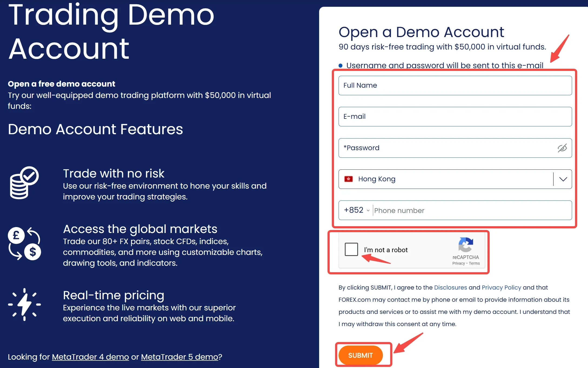Image resolution: width=588 pixels, height=368 pixels.
Task: Click the Open a Demo Account title
Action: [x=421, y=32]
